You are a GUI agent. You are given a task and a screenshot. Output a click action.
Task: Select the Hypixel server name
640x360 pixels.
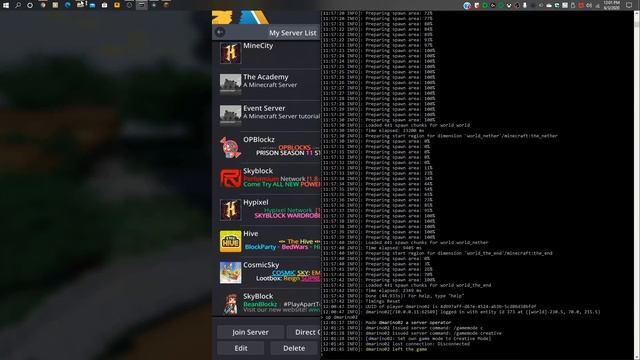coord(256,202)
